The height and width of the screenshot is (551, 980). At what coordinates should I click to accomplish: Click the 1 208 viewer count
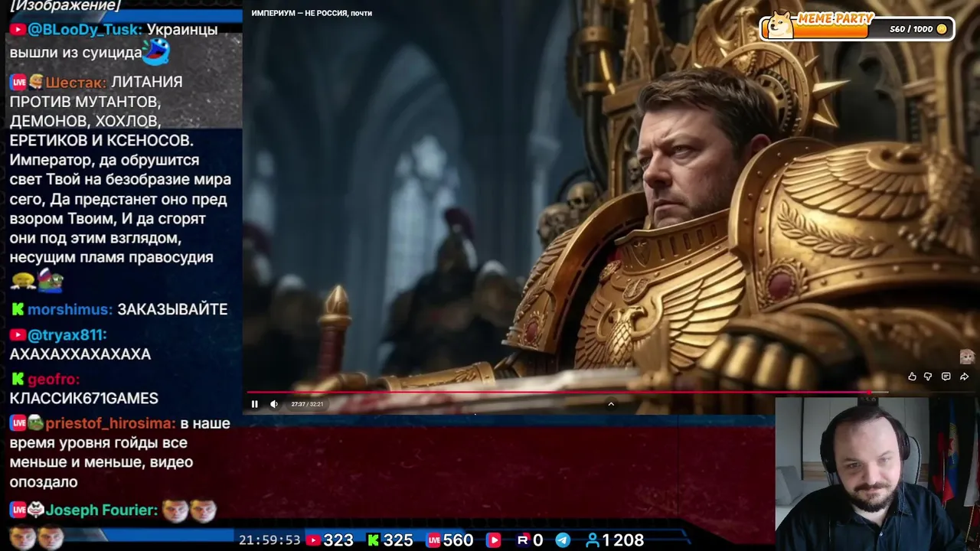623,540
